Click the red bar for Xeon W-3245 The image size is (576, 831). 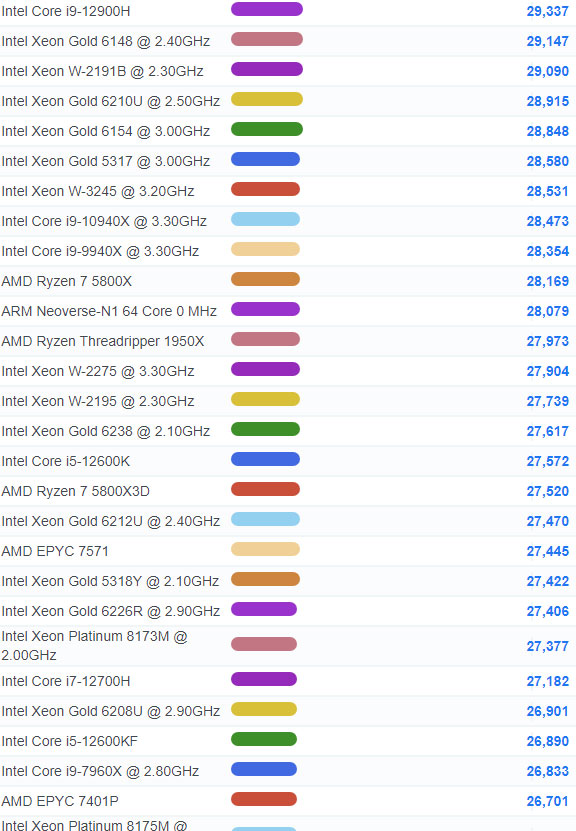(265, 189)
